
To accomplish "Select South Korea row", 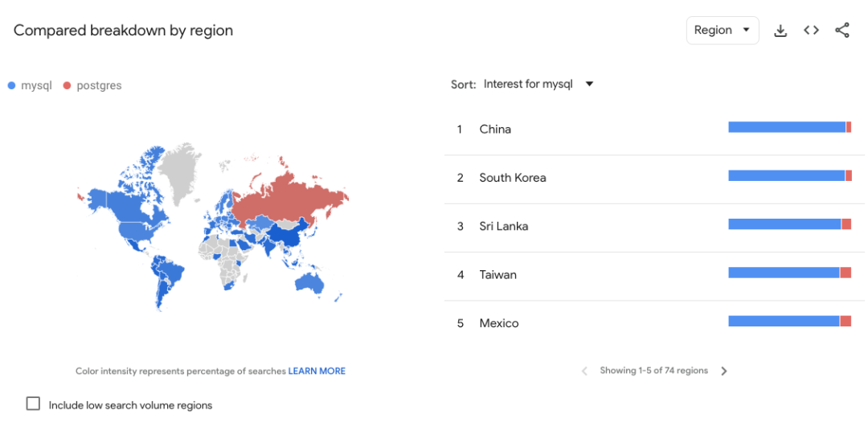I will coord(512,178).
